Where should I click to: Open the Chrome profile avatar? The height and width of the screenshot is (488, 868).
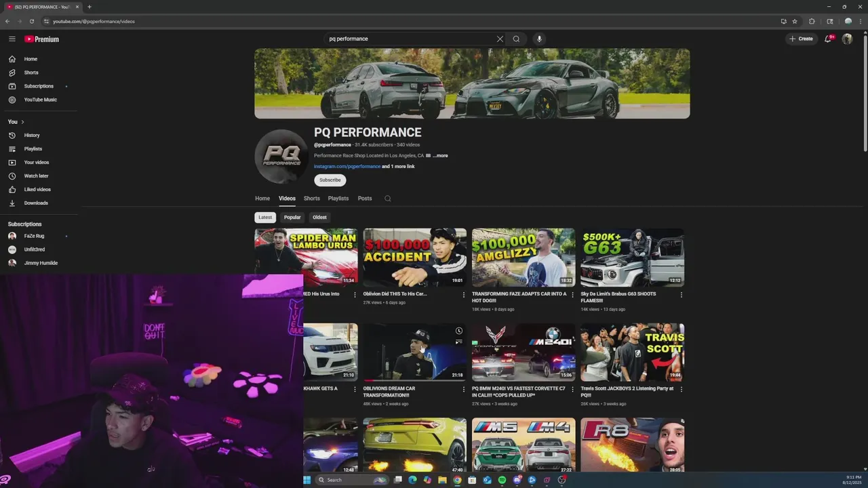pos(848,21)
